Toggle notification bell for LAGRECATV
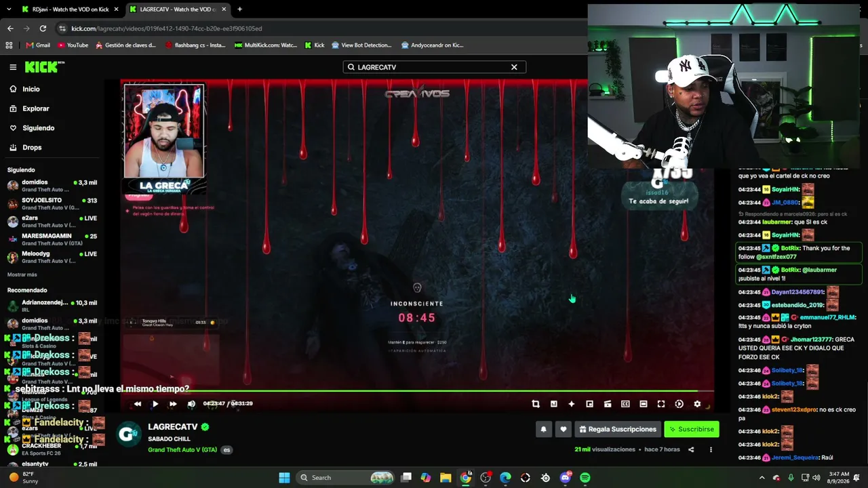This screenshot has height=488, width=868. 543,429
